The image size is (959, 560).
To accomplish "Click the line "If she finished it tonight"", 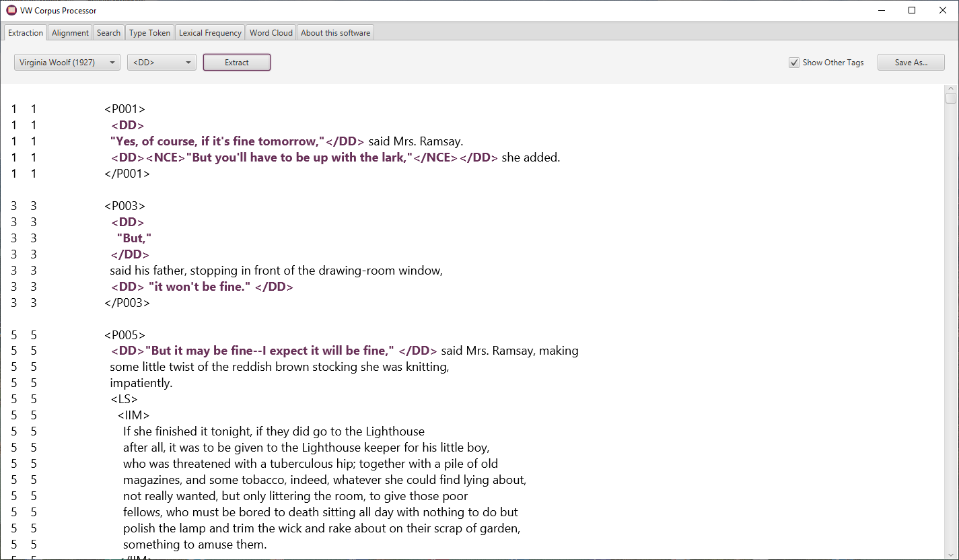I will coord(274,432).
